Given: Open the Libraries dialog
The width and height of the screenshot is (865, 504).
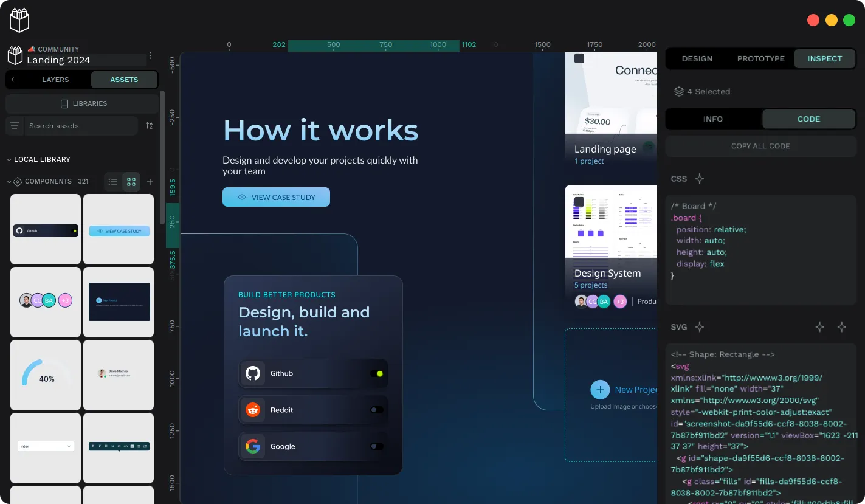Looking at the screenshot, I should coord(82,103).
